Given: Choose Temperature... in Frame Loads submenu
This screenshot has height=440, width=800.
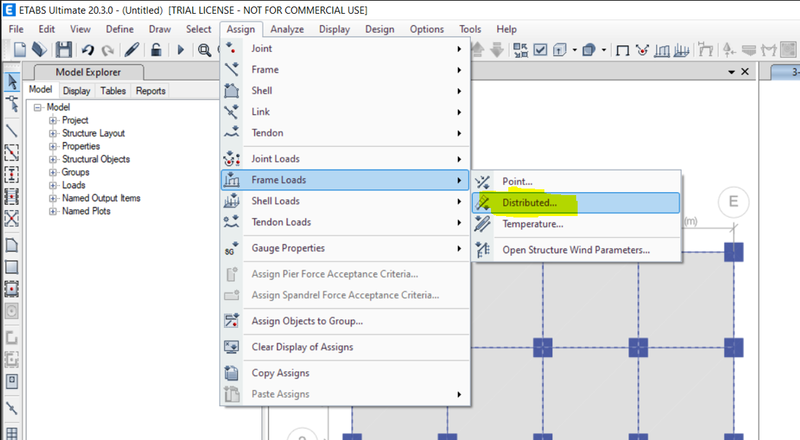Looking at the screenshot, I should (576, 224).
